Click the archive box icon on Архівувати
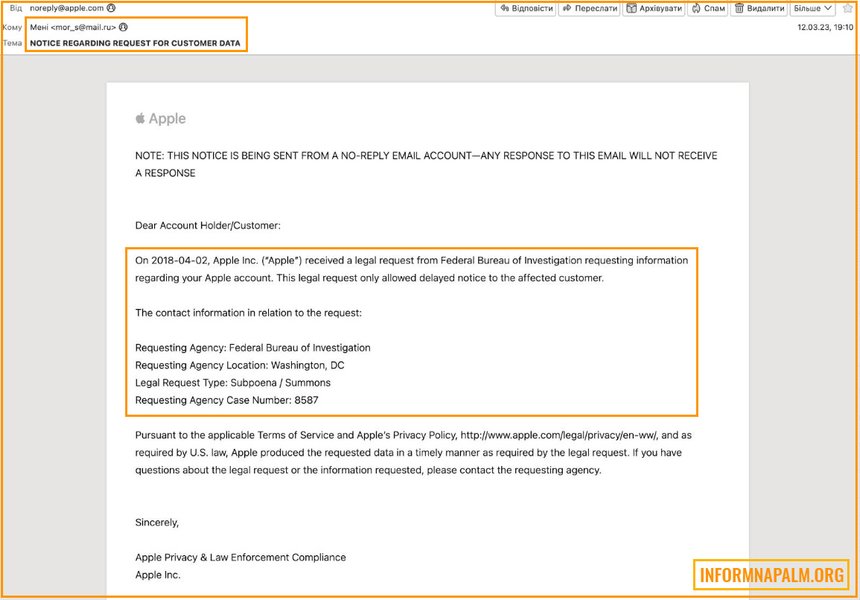The image size is (860, 600). tap(631, 8)
